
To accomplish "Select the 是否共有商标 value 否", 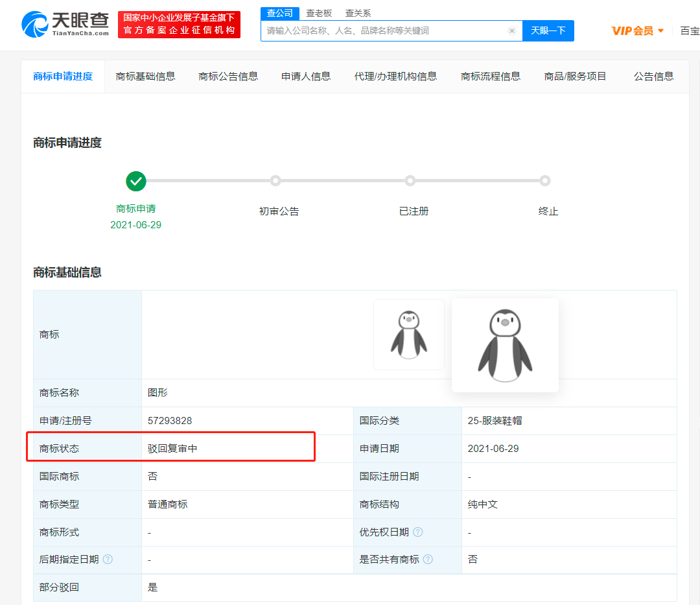I will 472,559.
